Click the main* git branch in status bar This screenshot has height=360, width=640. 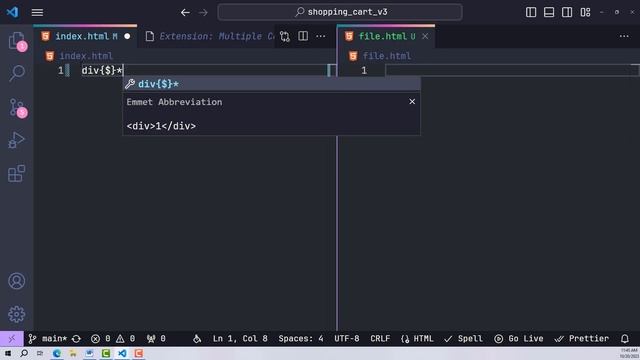point(48,338)
